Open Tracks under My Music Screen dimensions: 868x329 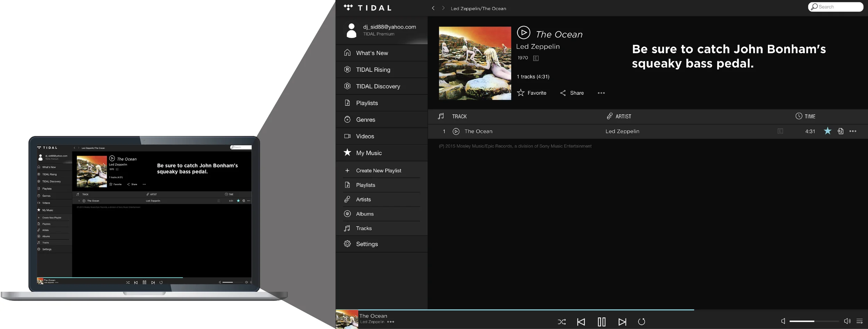point(382,228)
